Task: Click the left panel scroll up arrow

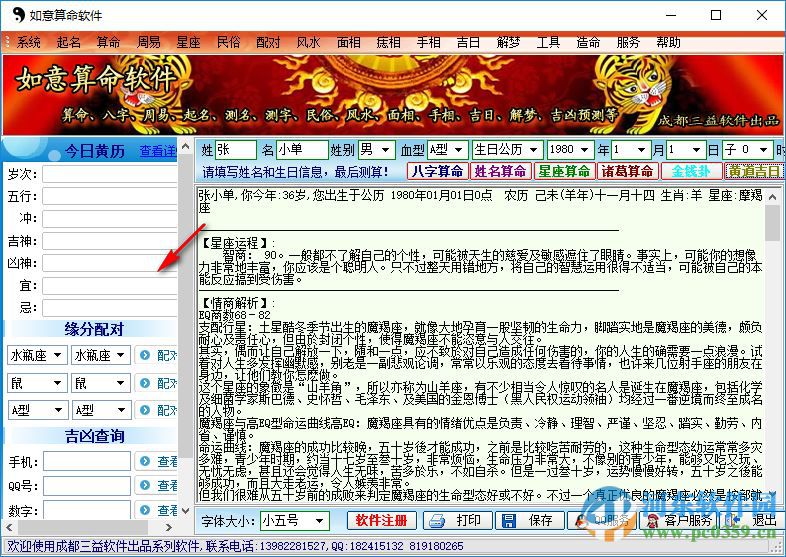Action: tap(185, 146)
